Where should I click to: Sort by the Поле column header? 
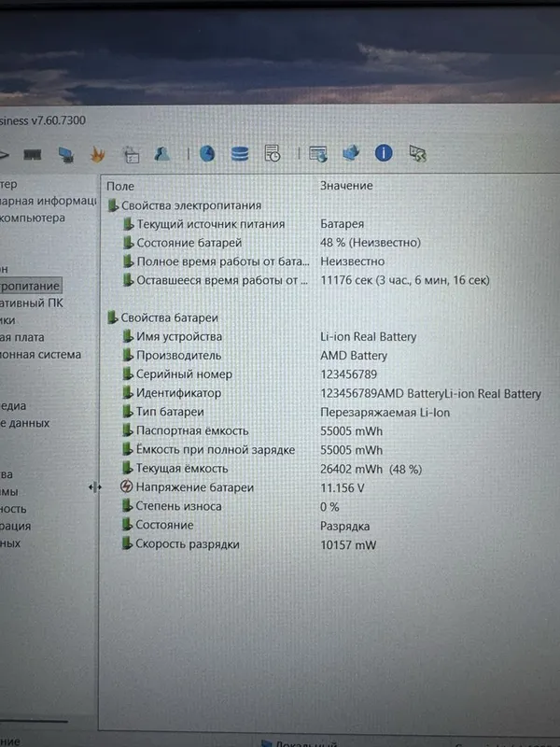[x=120, y=186]
